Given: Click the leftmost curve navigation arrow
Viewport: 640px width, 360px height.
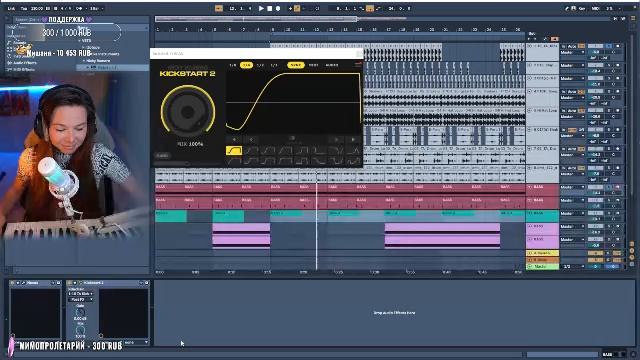Looking at the screenshot, I should (x=234, y=140).
